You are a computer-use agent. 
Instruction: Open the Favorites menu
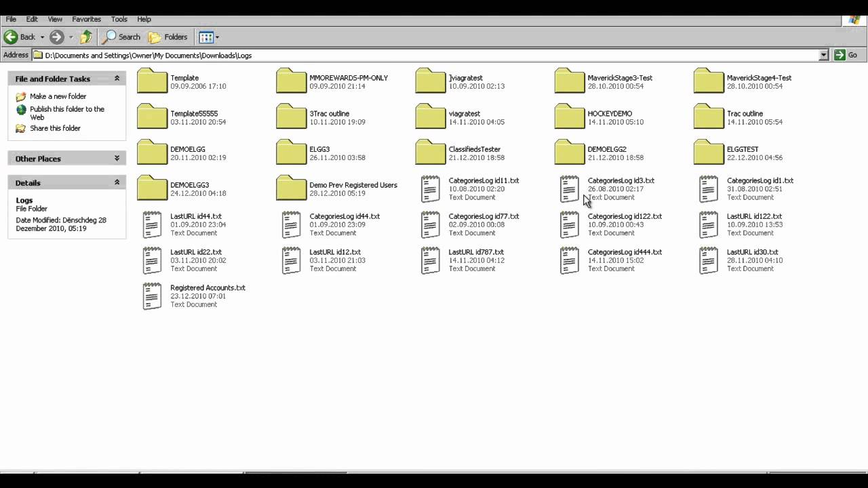pos(86,19)
